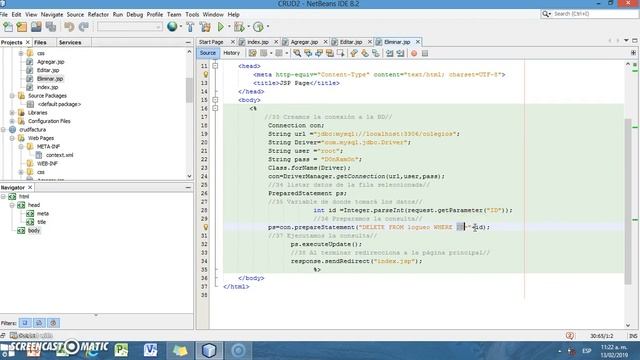This screenshot has height=360, width=640.
Task: Click the red Start Macro Recording icon
Action: [x=414, y=53]
